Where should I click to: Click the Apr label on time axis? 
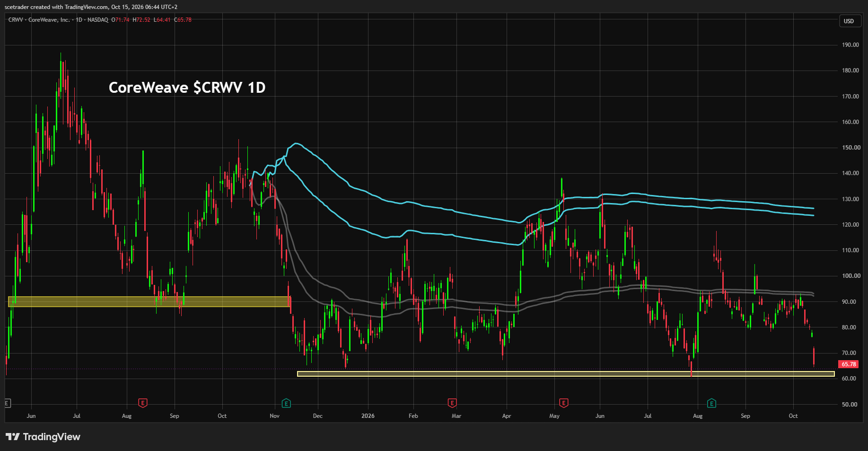[507, 416]
